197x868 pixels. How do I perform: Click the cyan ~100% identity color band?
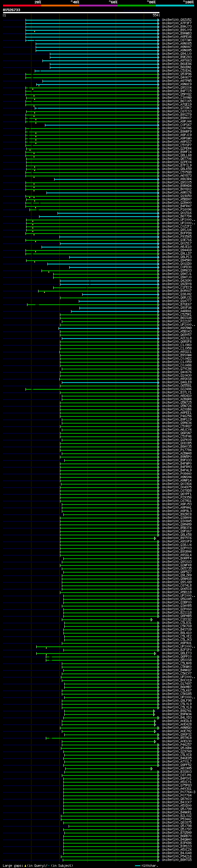(x=175, y=6)
